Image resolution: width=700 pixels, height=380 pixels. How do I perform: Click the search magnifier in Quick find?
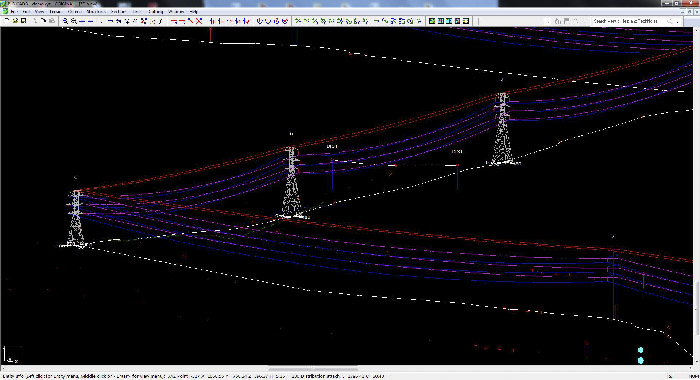pos(670,21)
